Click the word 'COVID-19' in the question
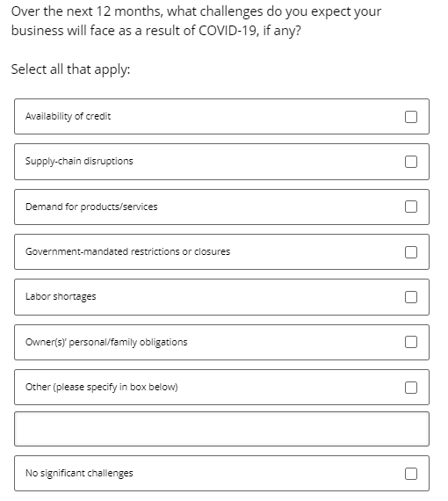 [x=227, y=31]
